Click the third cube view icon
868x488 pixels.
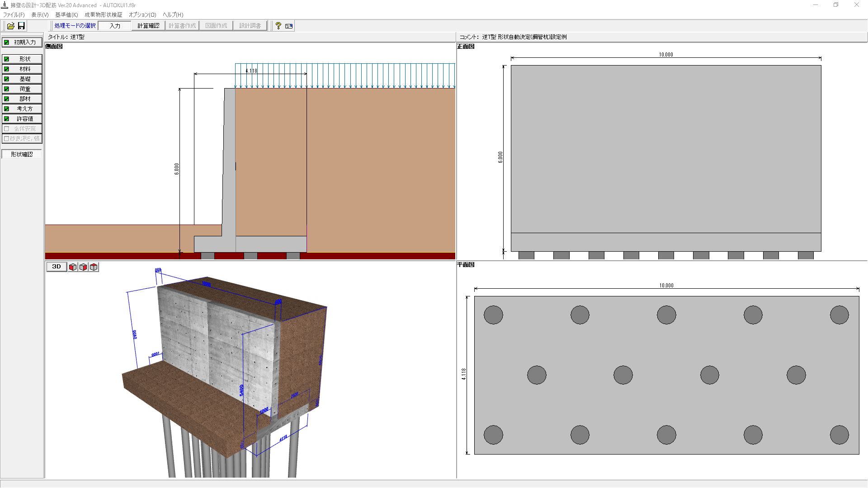[x=94, y=267]
